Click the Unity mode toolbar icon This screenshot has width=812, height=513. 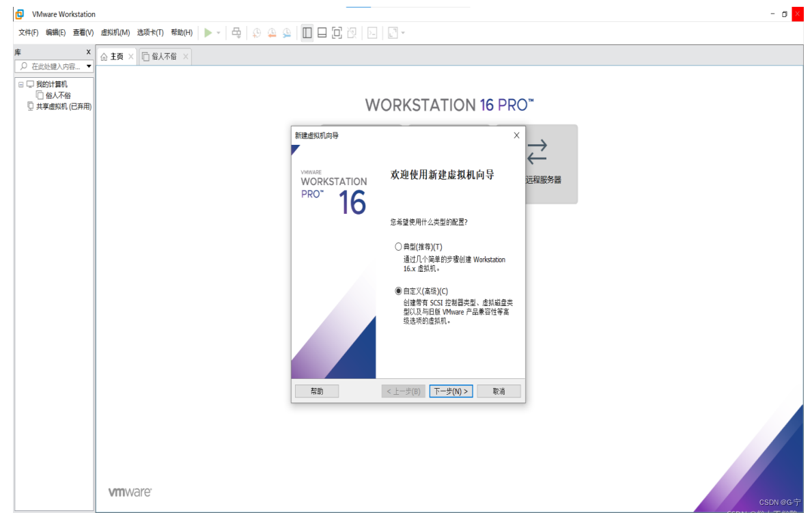pyautogui.click(x=352, y=33)
